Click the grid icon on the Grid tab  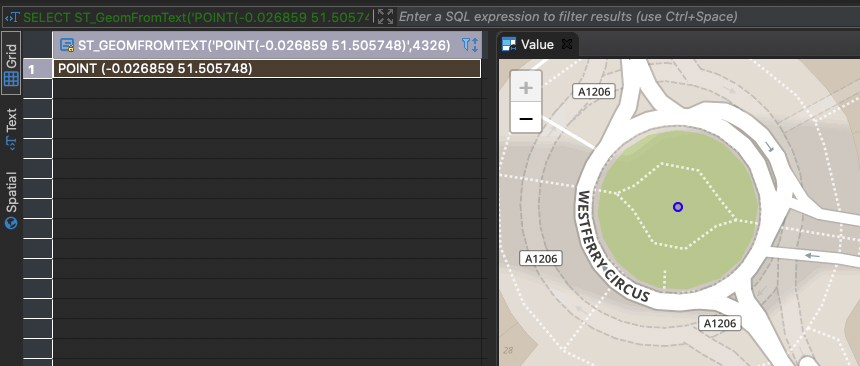coord(12,79)
